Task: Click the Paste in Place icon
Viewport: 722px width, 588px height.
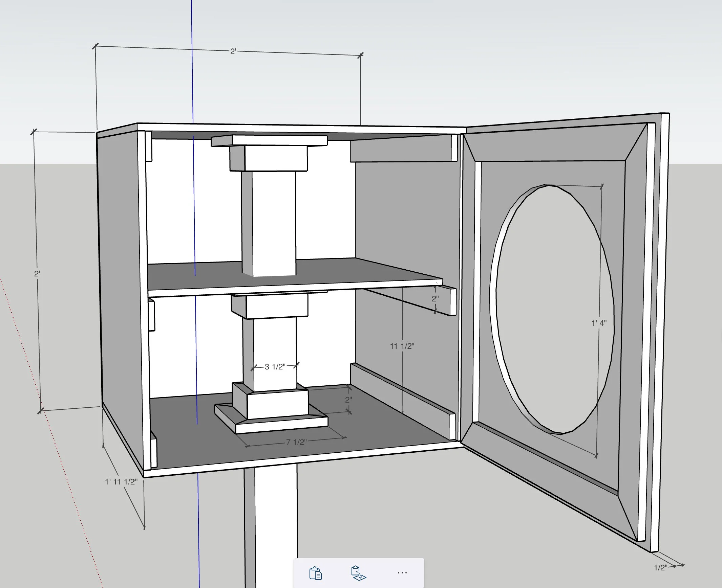Action: point(358,573)
